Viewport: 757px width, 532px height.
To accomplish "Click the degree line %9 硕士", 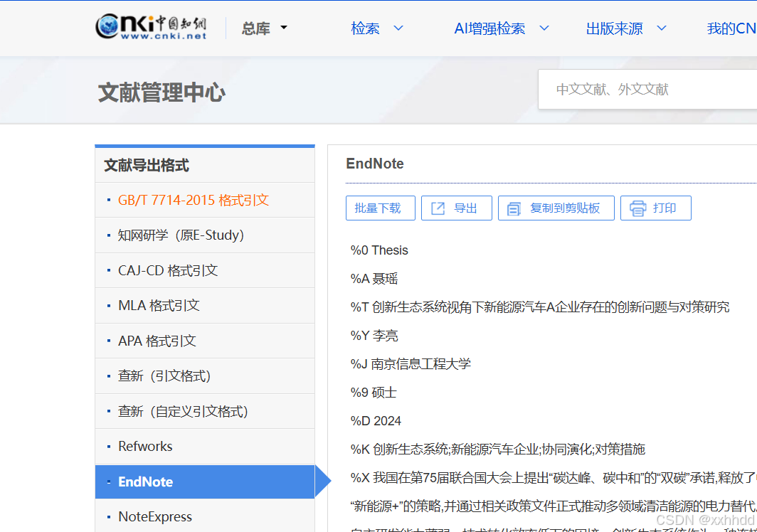I will click(x=374, y=393).
